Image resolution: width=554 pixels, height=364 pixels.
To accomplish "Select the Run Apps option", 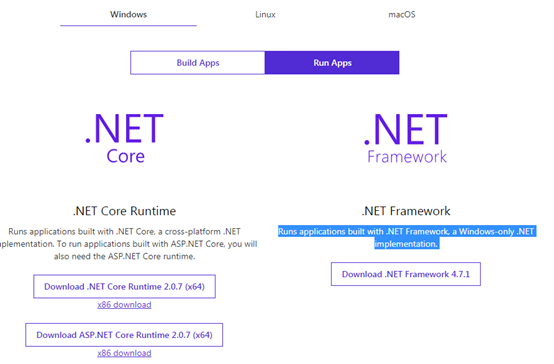I will (332, 63).
